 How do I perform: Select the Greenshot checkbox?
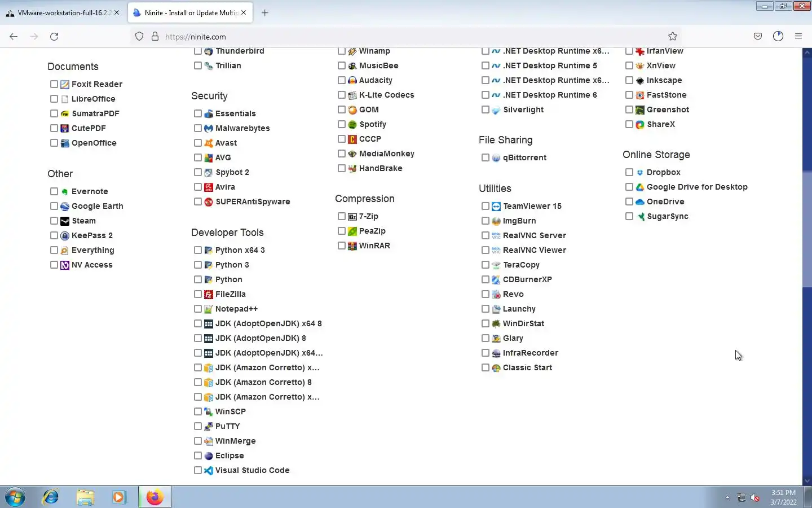(x=629, y=110)
